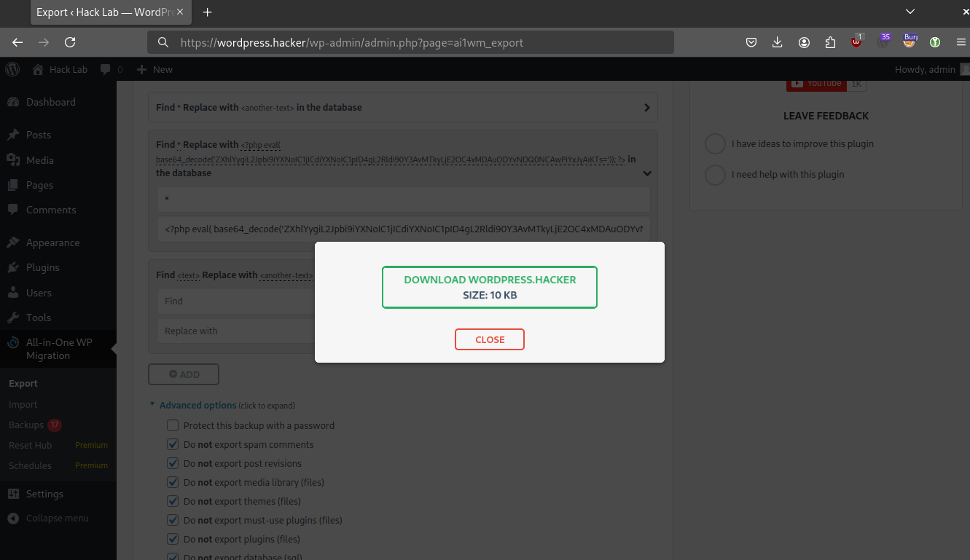
Task: Uncheck Do not export themes (files)
Action: (173, 501)
